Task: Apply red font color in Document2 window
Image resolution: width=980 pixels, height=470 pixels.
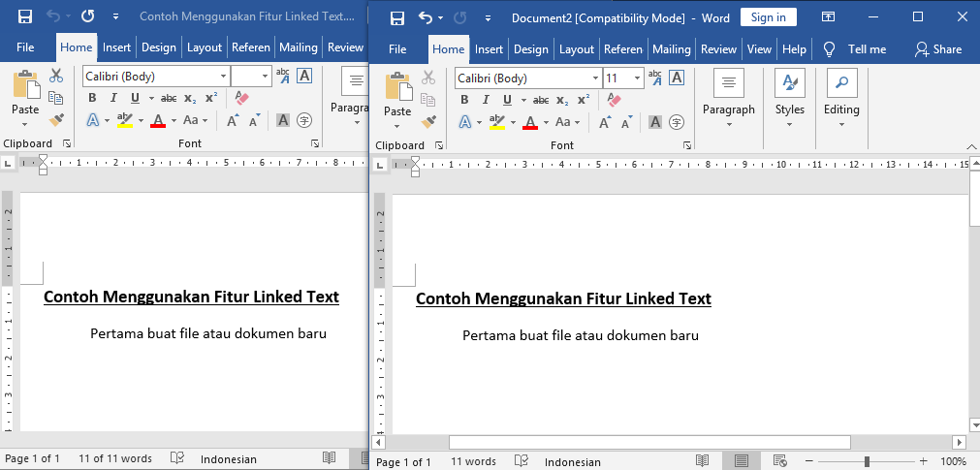Action: coord(530,122)
